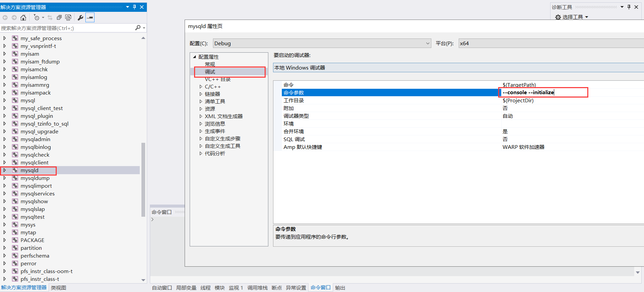Screen dimensions: 644x292
Task: Expand the 链接器 property node
Action: [201, 94]
